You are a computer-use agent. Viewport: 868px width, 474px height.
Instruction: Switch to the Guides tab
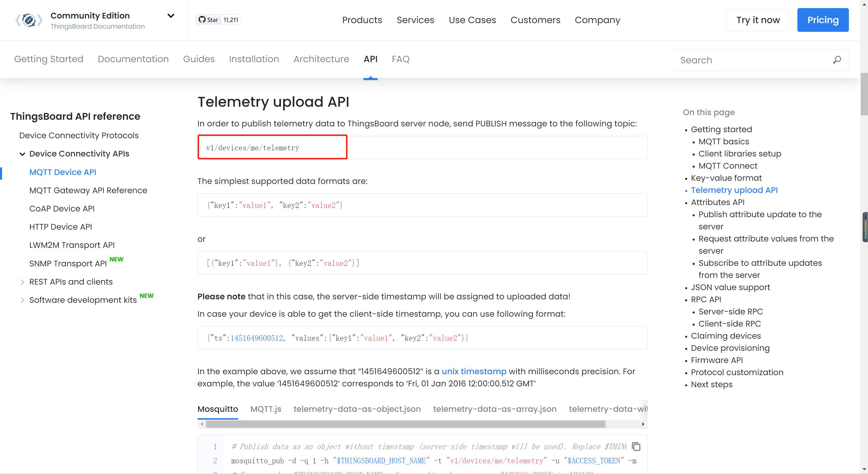[x=199, y=59]
